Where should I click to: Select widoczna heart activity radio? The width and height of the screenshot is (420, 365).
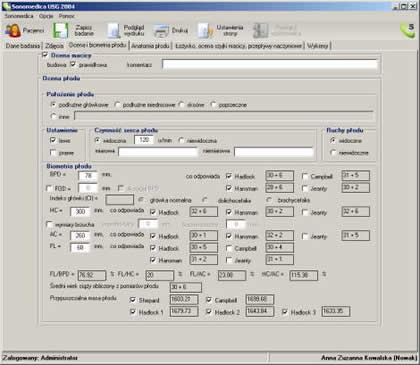tap(98, 140)
